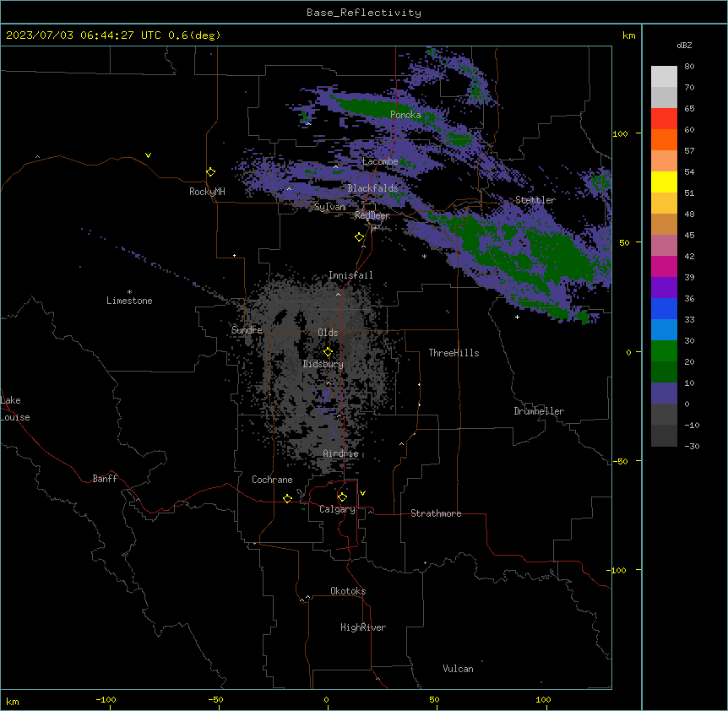Screen dimensions: 728x711
Task: Select the green 20-30 dBZ legend swatch
Action: coord(664,351)
